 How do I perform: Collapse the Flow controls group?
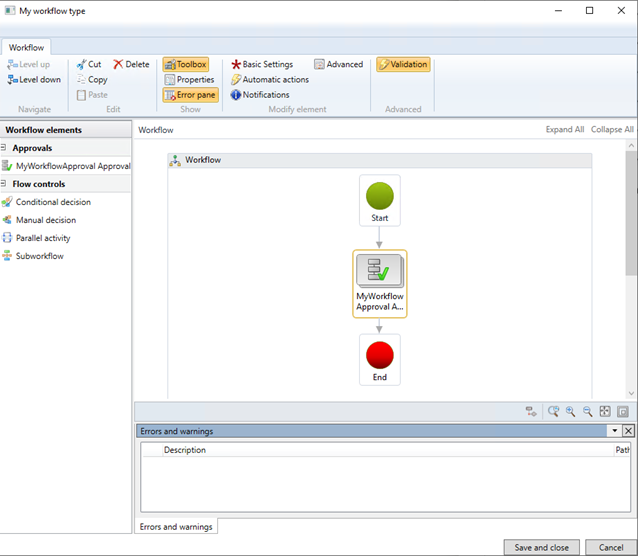click(3, 184)
